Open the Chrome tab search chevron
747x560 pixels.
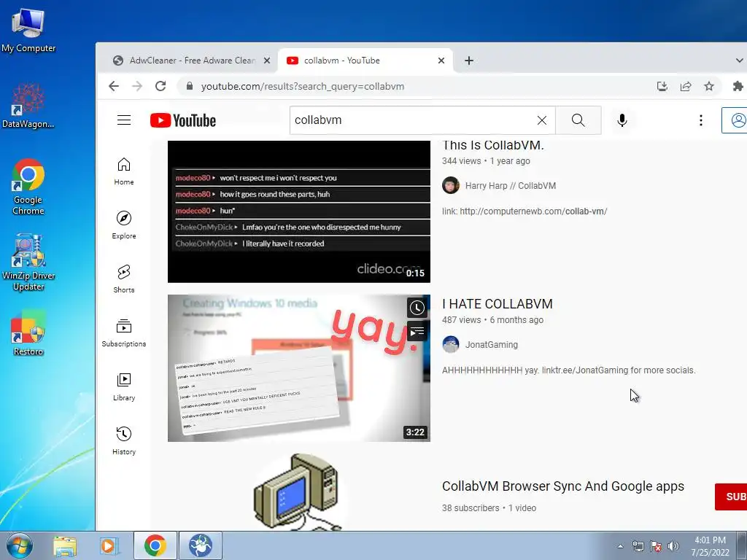pos(739,61)
